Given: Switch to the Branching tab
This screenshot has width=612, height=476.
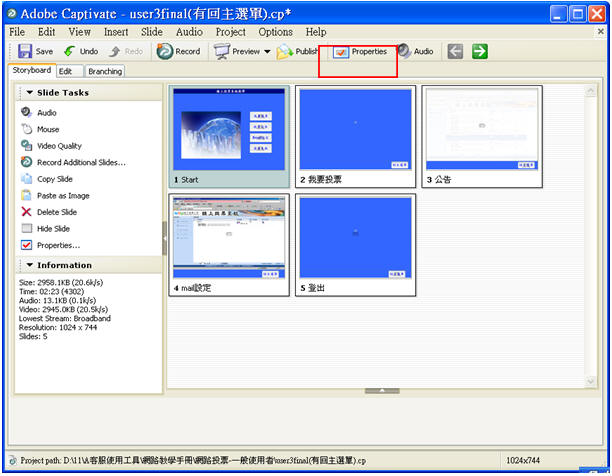Looking at the screenshot, I should (x=105, y=71).
